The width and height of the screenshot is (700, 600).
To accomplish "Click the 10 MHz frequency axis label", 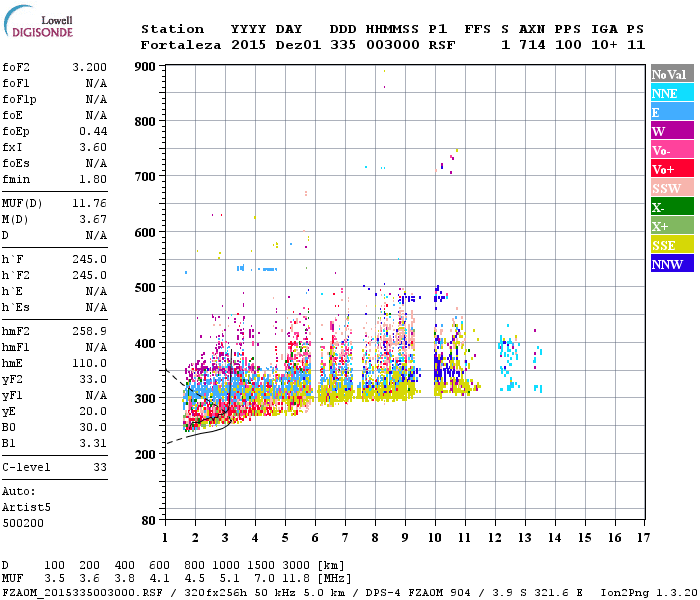I will (435, 538).
